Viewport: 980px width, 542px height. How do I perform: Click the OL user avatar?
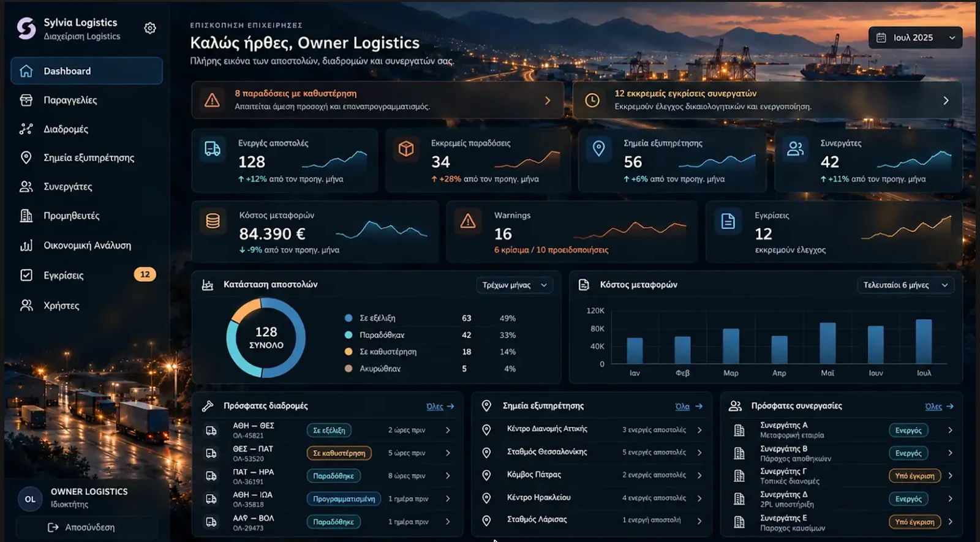tap(30, 499)
